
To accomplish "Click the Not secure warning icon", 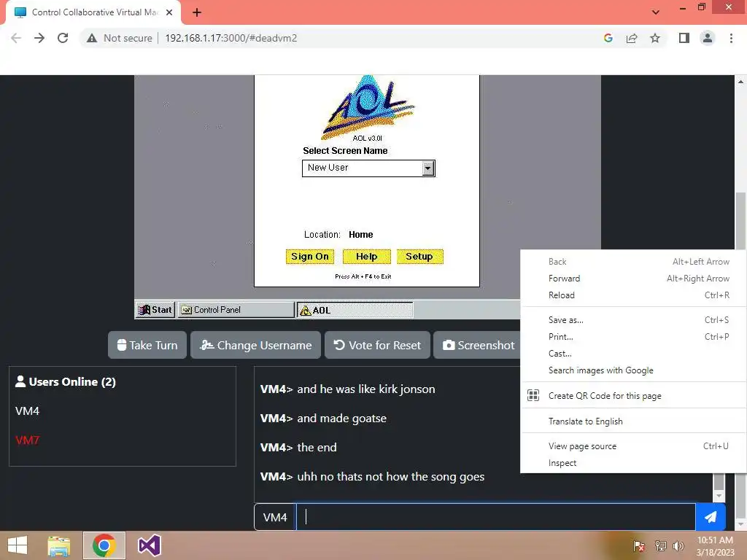I will point(92,38).
